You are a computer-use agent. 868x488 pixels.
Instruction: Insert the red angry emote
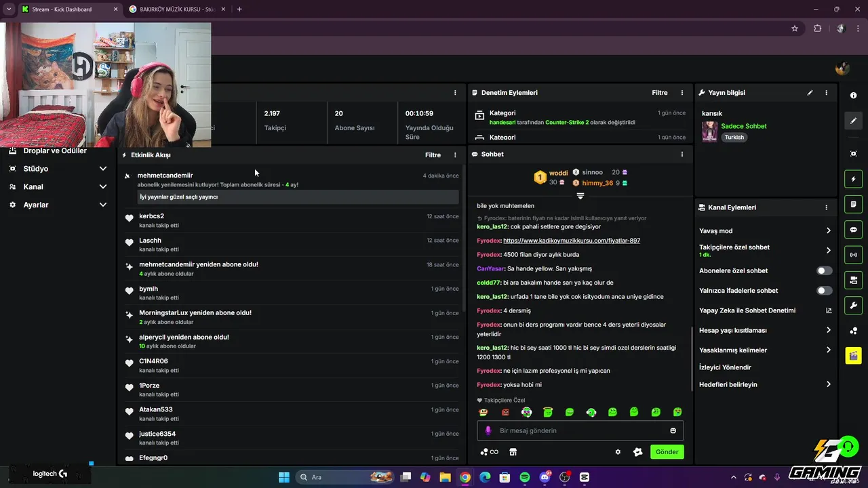click(x=505, y=412)
